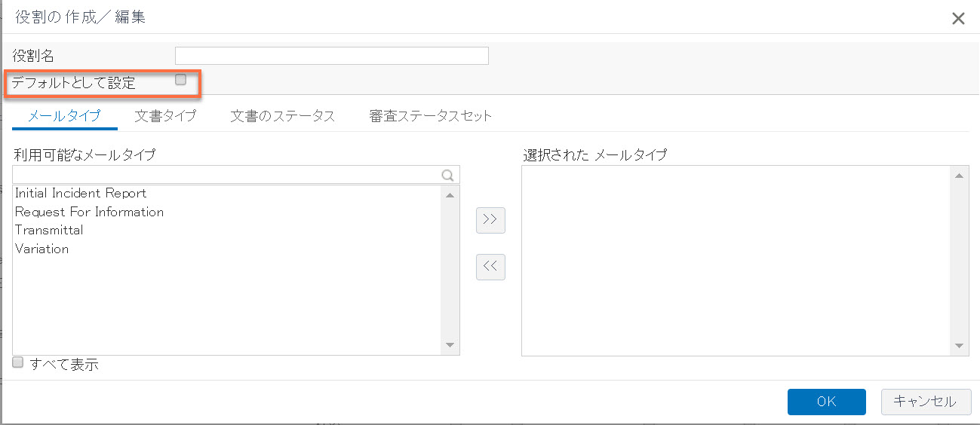Open the 審査ステータスセット tab
Image resolution: width=980 pixels, height=425 pixels.
(x=431, y=116)
